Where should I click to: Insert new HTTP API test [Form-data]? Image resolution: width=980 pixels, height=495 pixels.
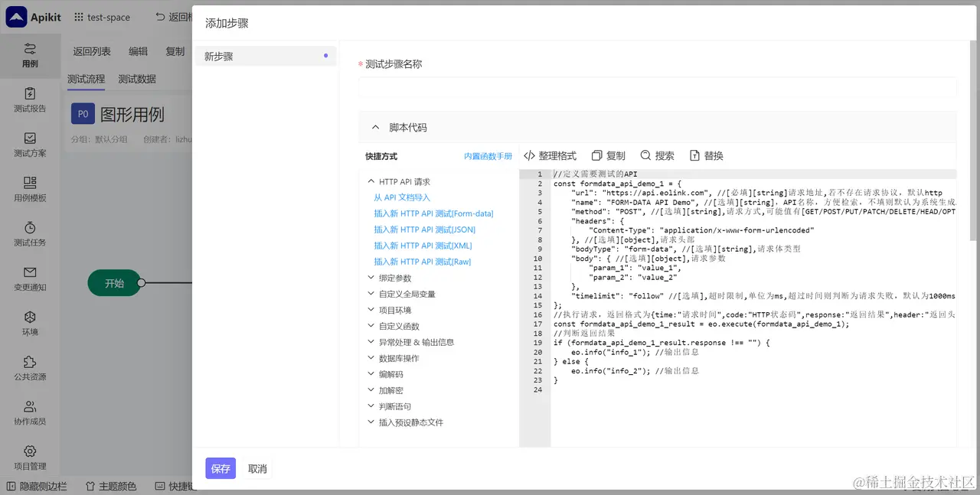click(433, 213)
